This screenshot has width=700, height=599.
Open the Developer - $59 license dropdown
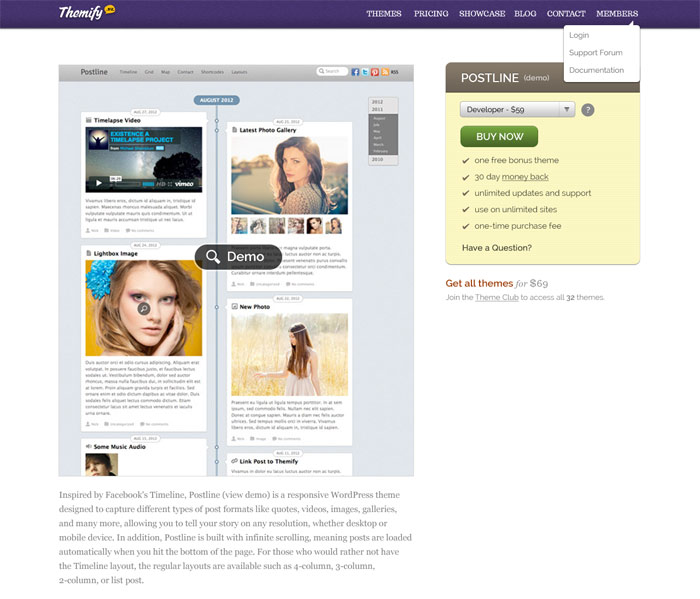pyautogui.click(x=517, y=110)
